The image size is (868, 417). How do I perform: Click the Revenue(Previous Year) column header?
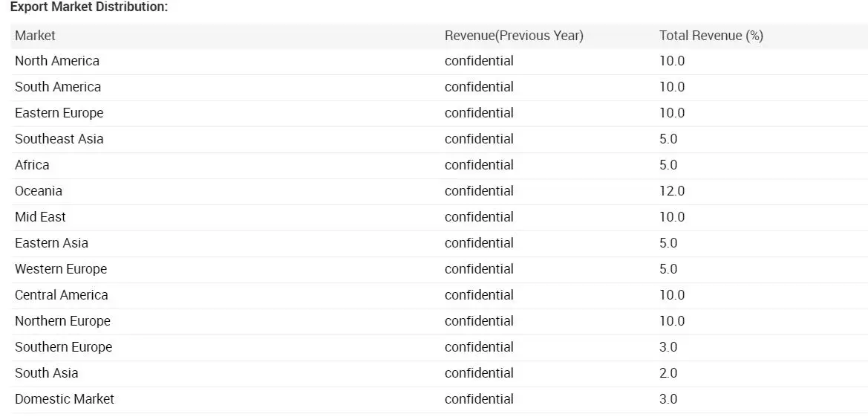[x=514, y=36]
